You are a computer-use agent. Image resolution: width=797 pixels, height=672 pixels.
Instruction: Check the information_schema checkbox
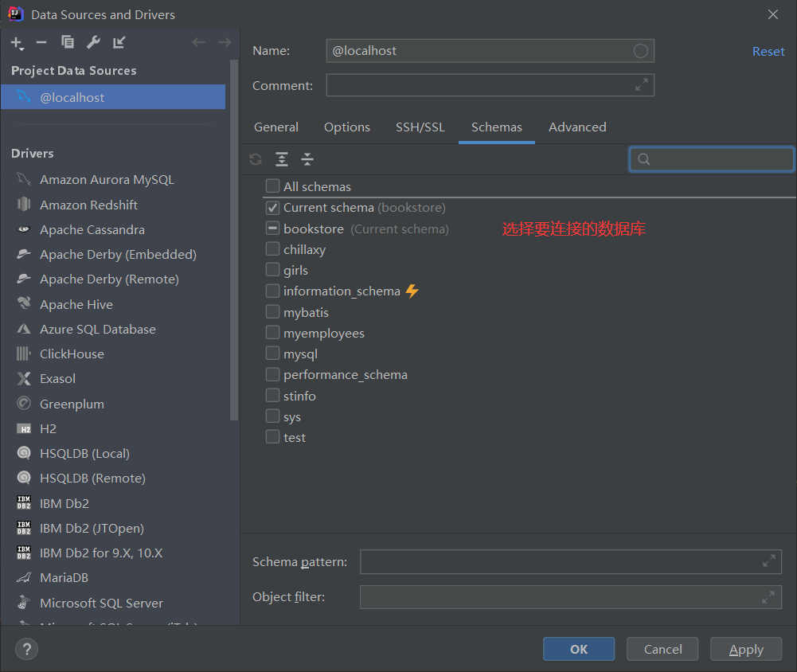[x=272, y=291]
